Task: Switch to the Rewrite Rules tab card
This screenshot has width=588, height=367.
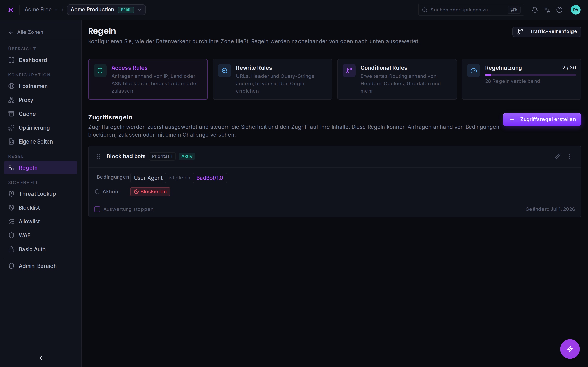Action: point(272,79)
